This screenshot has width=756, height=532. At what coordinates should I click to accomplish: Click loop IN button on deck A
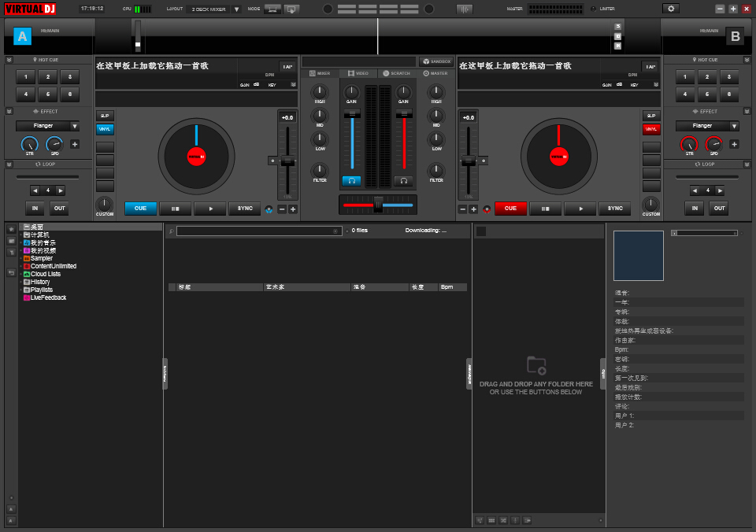click(x=35, y=209)
